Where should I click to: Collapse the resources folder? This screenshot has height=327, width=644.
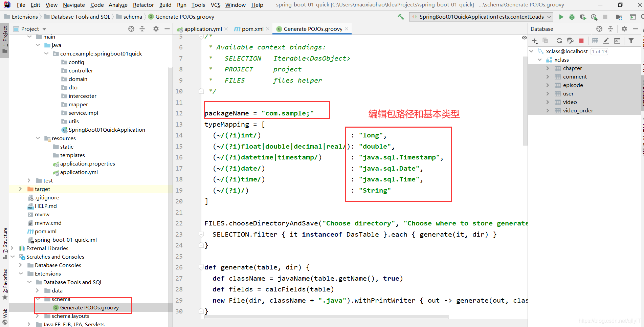coord(38,138)
